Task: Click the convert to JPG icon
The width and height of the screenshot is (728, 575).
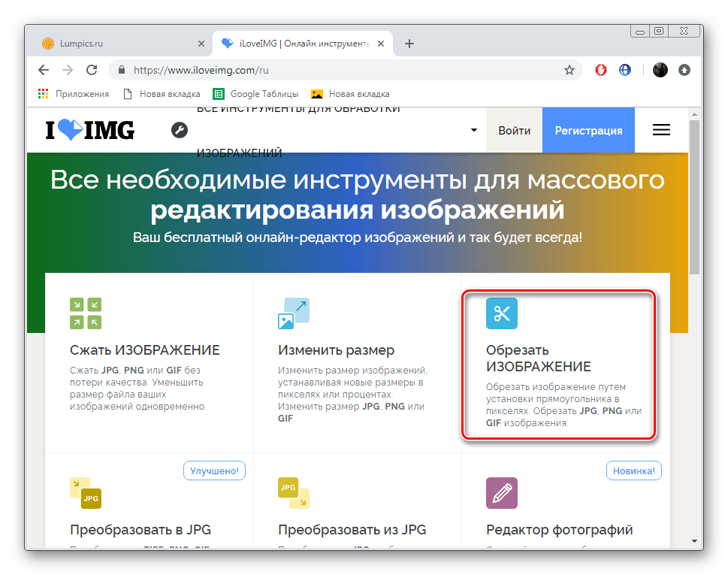Action: 86,493
